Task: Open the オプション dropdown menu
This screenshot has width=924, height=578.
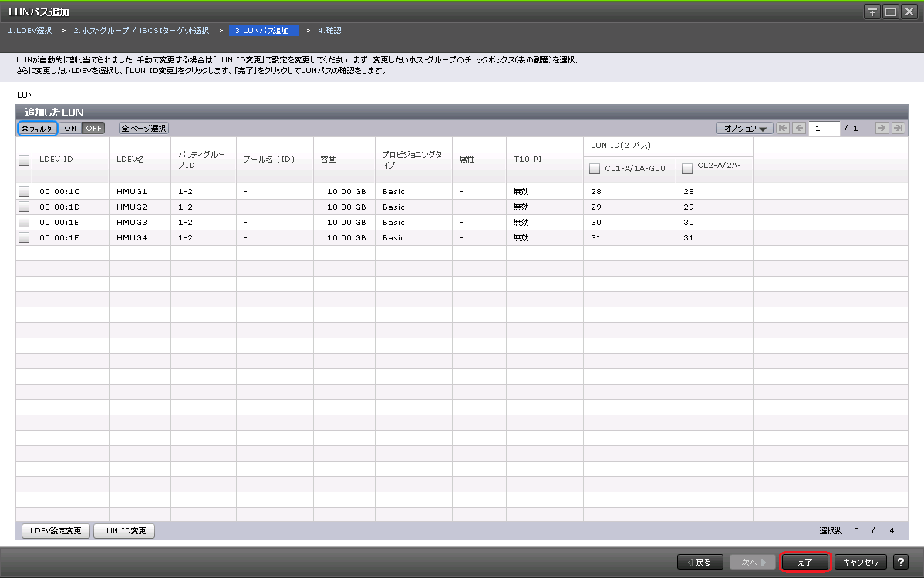Action: point(744,129)
